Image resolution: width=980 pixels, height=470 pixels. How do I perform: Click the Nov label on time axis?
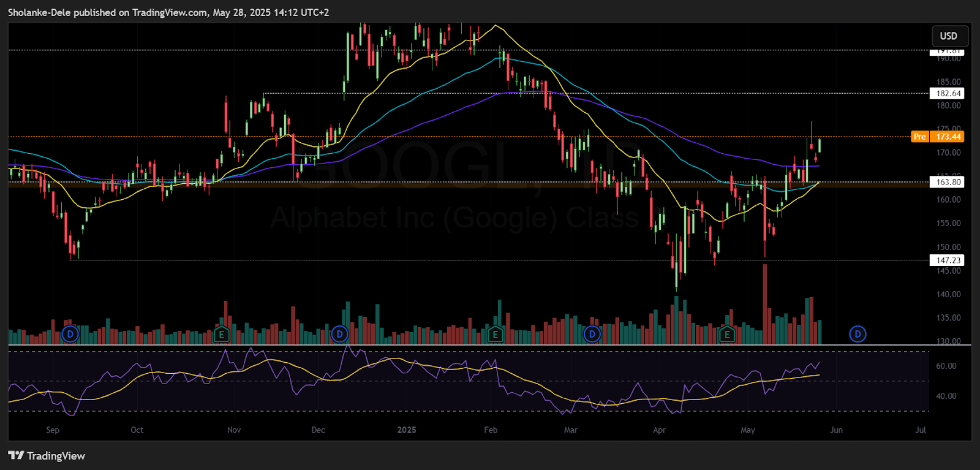tap(234, 430)
